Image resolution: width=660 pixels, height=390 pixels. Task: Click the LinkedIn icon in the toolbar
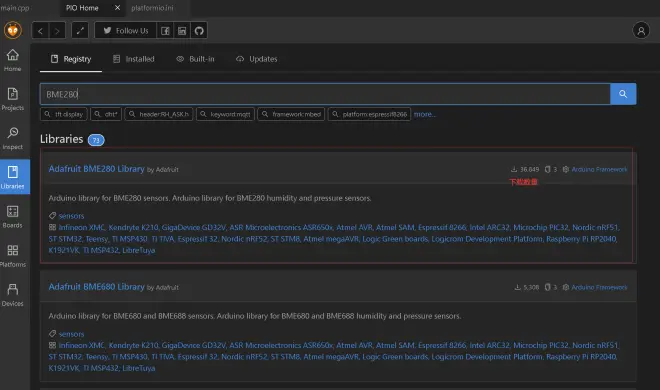[182, 31]
